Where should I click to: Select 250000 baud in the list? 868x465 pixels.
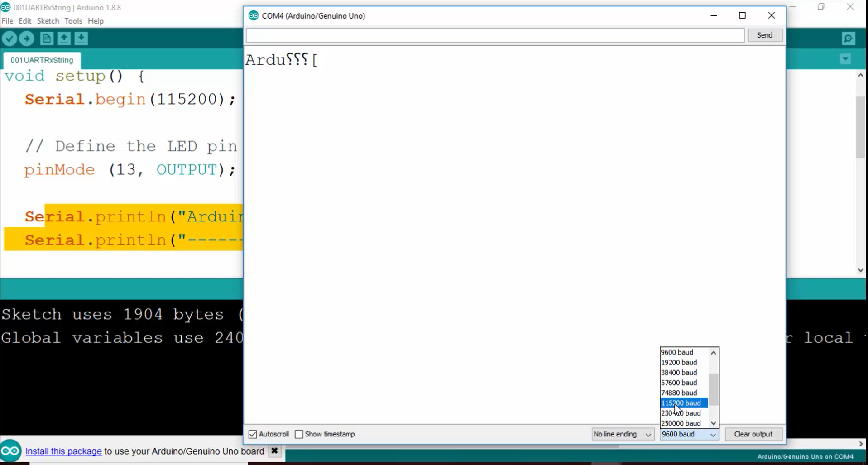[684, 423]
